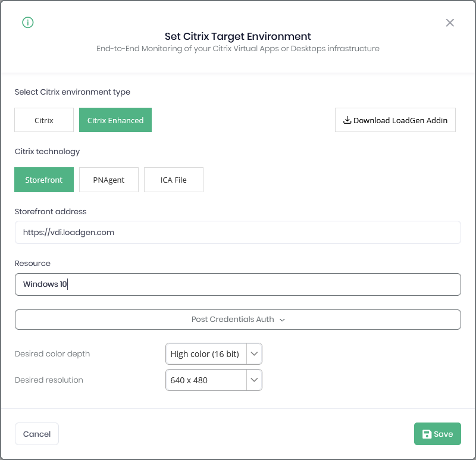Click the floppy disk icon on Save

click(x=427, y=434)
